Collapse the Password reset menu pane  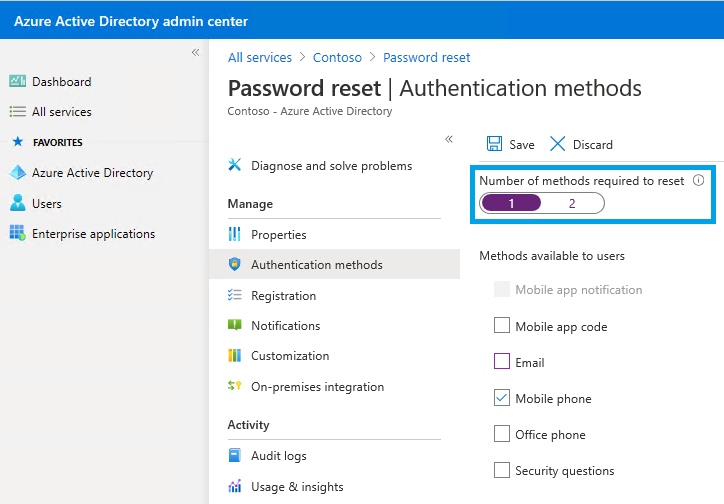point(449,139)
